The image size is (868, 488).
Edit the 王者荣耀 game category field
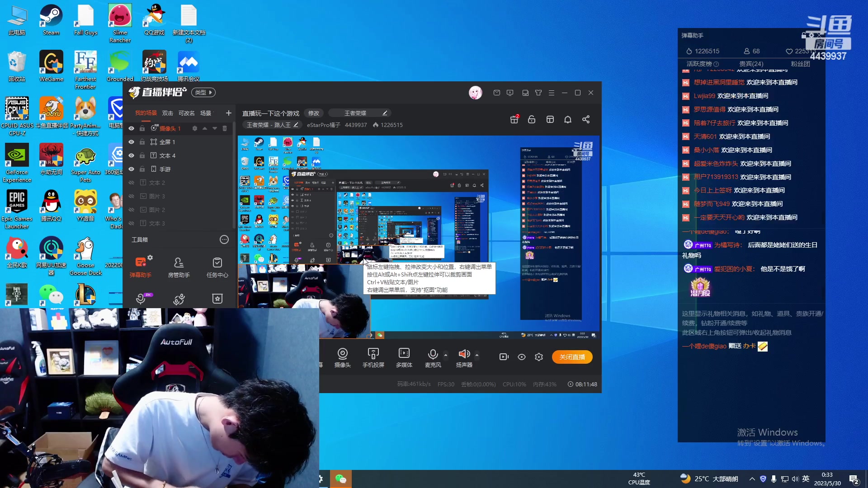[360, 113]
